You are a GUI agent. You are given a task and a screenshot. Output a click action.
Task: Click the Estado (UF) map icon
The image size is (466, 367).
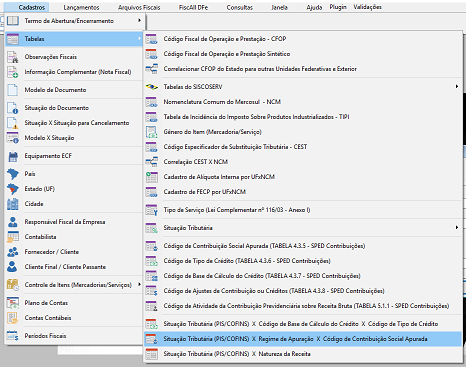pos(13,189)
